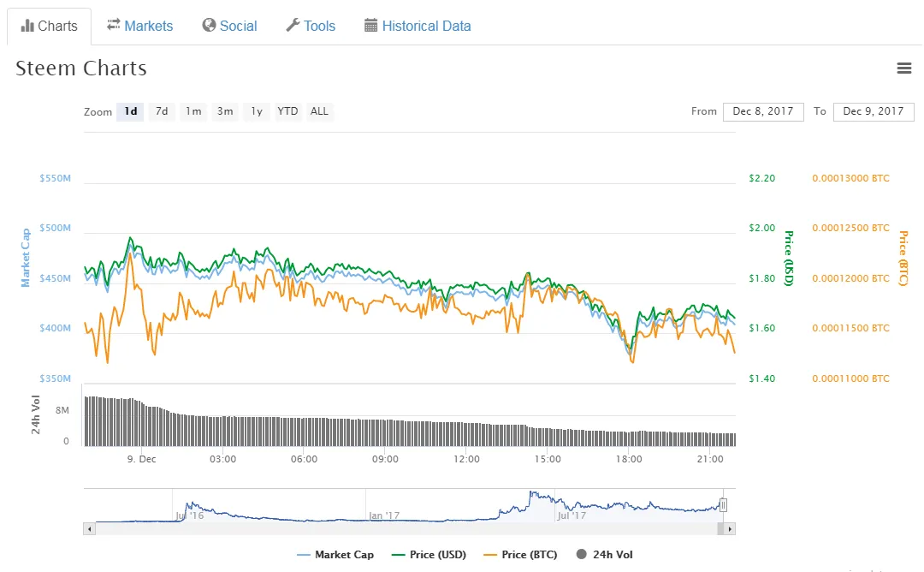Click the 0.00012500 BTC axis label
Image resolution: width=924 pixels, height=572 pixels.
pyautogui.click(x=851, y=229)
